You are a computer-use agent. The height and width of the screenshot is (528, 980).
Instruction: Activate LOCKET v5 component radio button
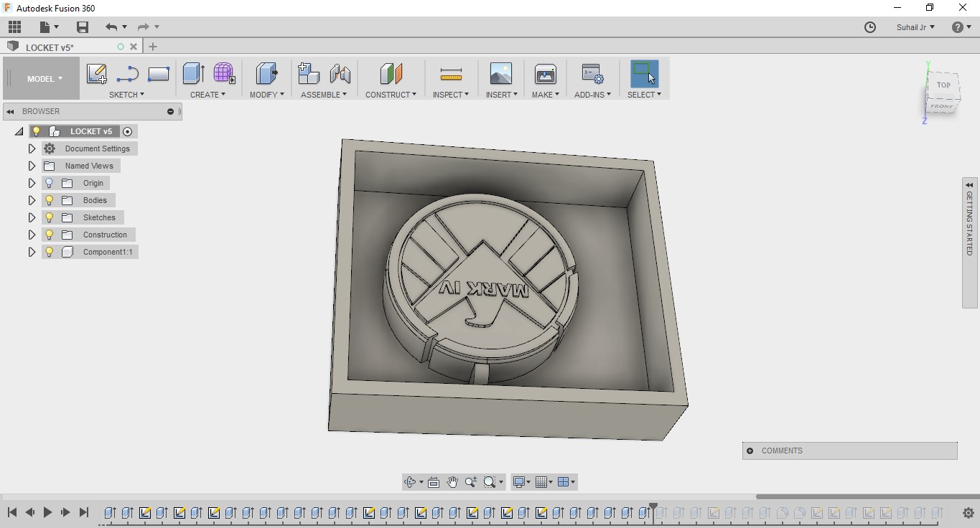pyautogui.click(x=128, y=131)
